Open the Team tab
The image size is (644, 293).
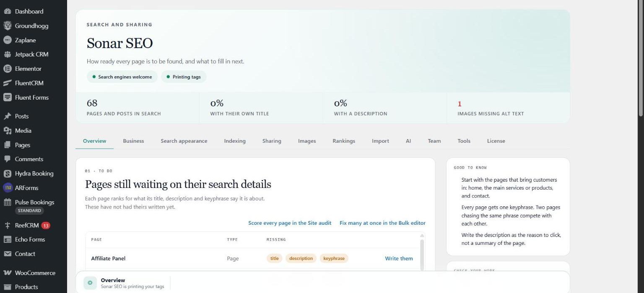[434, 141]
